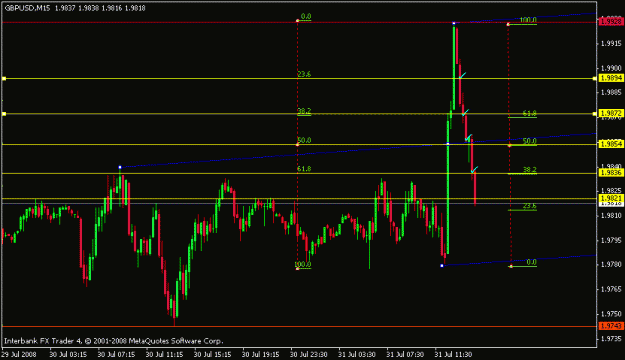Click the 0.0 Fibonacci label at the chart top
This screenshot has height=360, width=625.
(306, 16)
